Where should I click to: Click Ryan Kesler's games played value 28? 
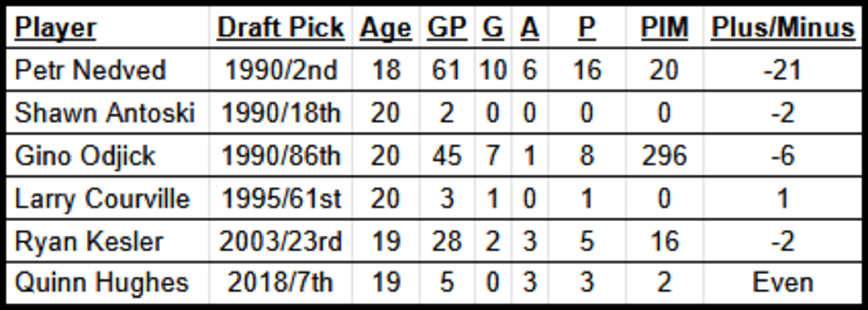[x=447, y=241]
